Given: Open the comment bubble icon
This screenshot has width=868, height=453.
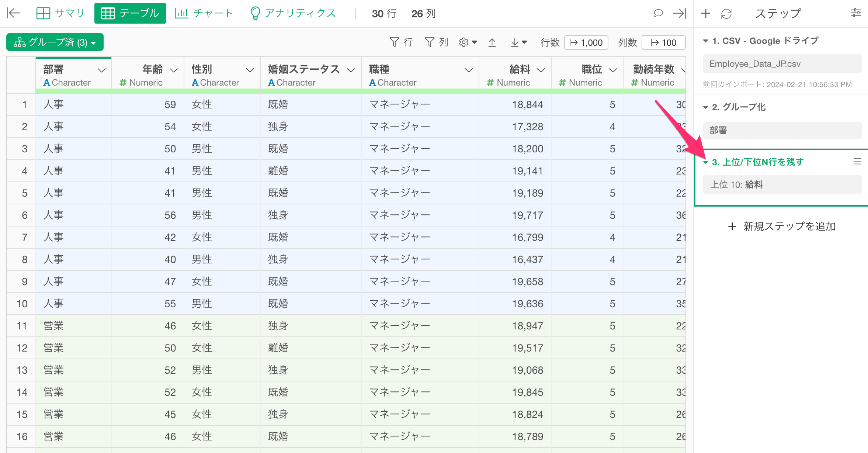Looking at the screenshot, I should pos(658,13).
